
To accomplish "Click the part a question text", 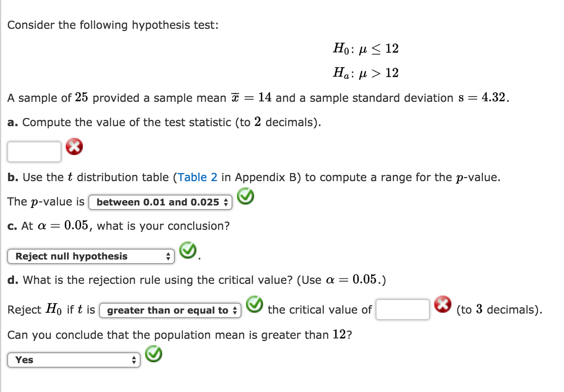I will click(164, 123).
